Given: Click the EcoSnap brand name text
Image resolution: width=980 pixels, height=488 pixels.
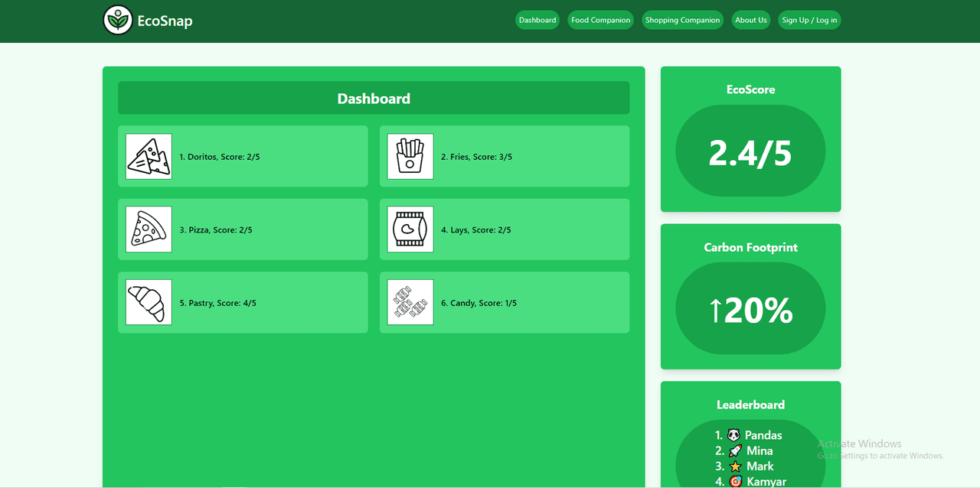Looking at the screenshot, I should 165,21.
